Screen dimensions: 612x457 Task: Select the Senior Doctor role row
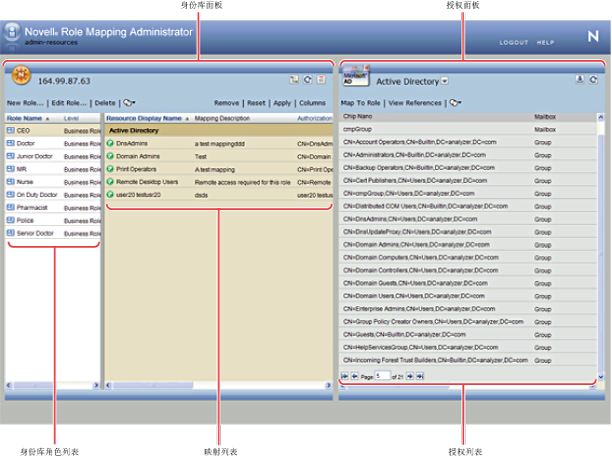coord(53,233)
